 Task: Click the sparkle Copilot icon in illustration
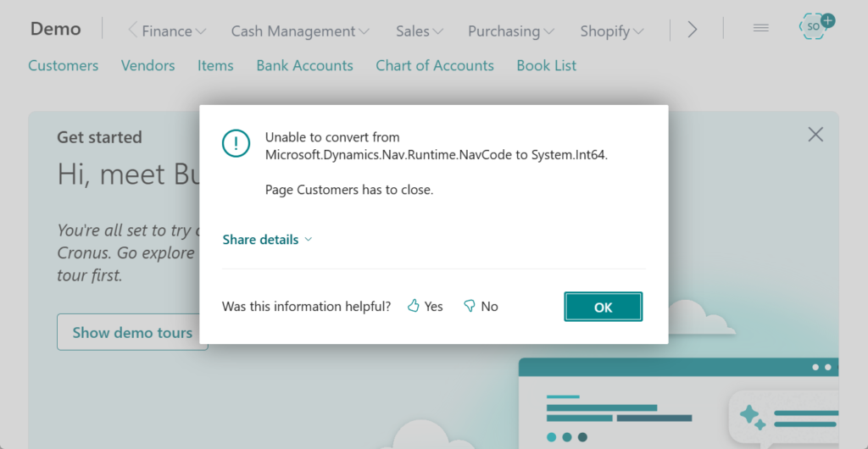750,416
